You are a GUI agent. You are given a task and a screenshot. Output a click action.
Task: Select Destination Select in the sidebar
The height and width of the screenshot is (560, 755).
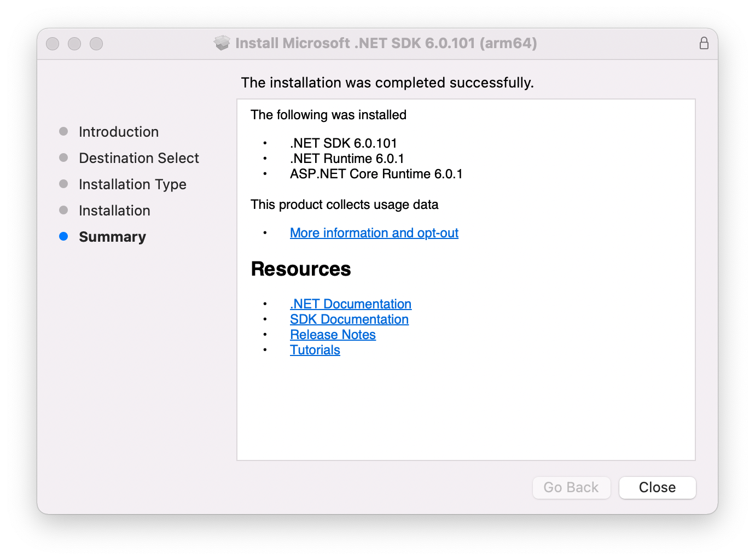[139, 157]
